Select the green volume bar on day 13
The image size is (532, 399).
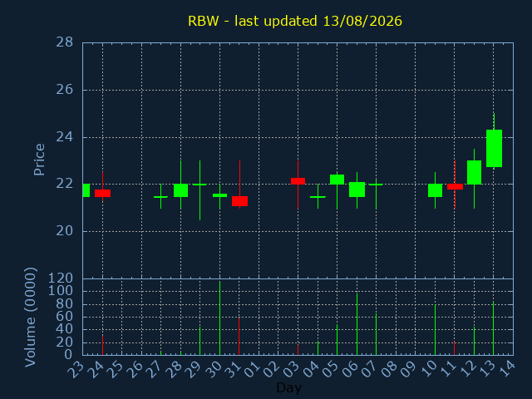click(x=493, y=328)
